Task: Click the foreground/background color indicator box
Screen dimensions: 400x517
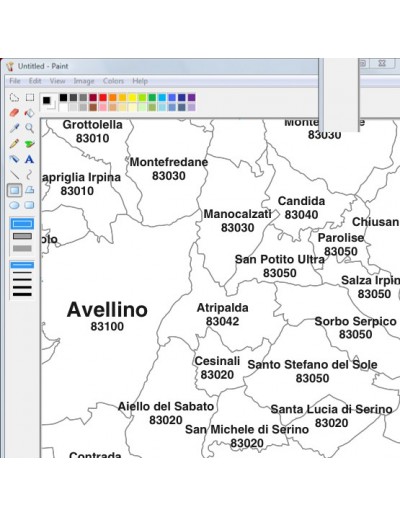Action: point(48,102)
